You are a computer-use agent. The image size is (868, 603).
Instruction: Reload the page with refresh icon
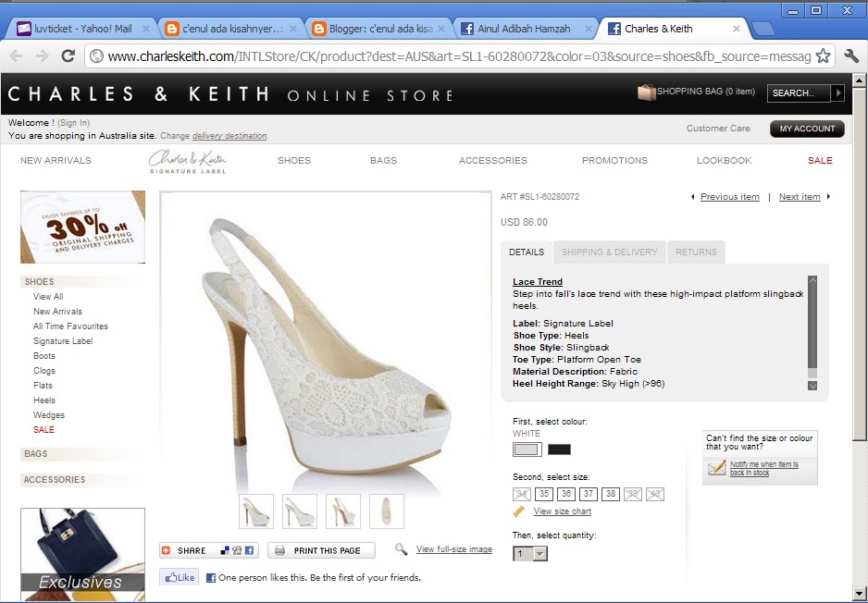click(x=68, y=55)
